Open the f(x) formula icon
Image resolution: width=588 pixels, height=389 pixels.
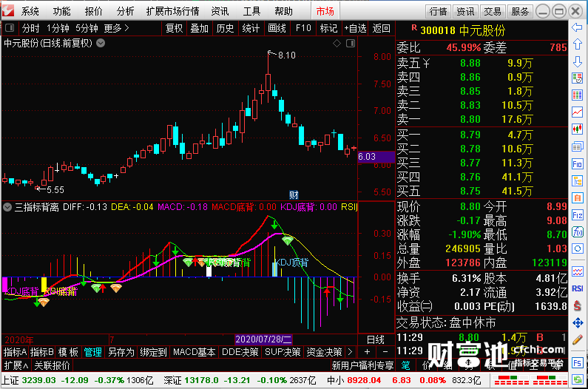577,231
